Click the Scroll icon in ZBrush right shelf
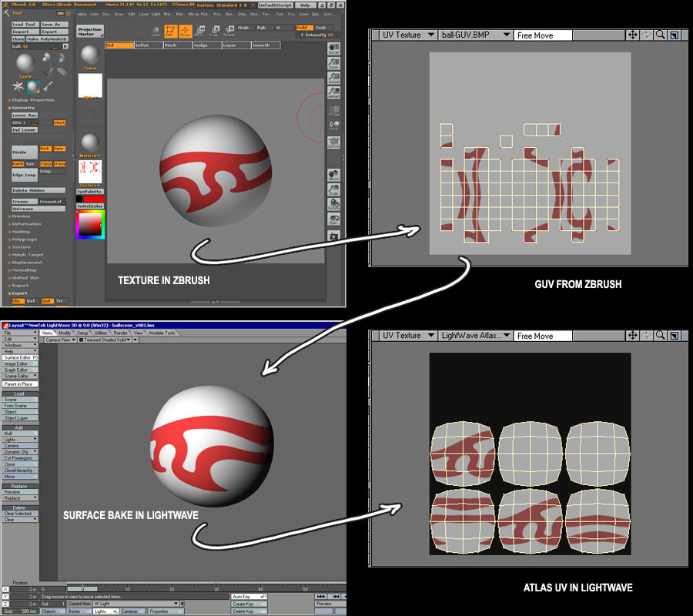The image size is (693, 616). (333, 49)
